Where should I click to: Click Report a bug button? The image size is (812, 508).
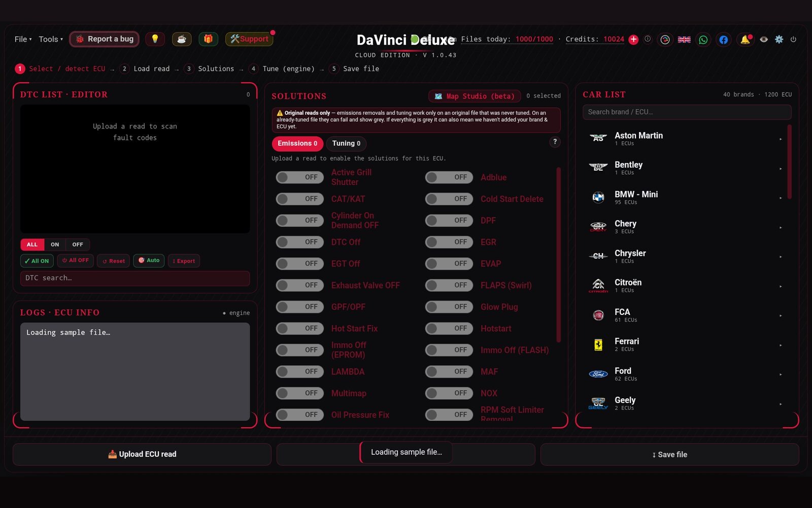[105, 39]
